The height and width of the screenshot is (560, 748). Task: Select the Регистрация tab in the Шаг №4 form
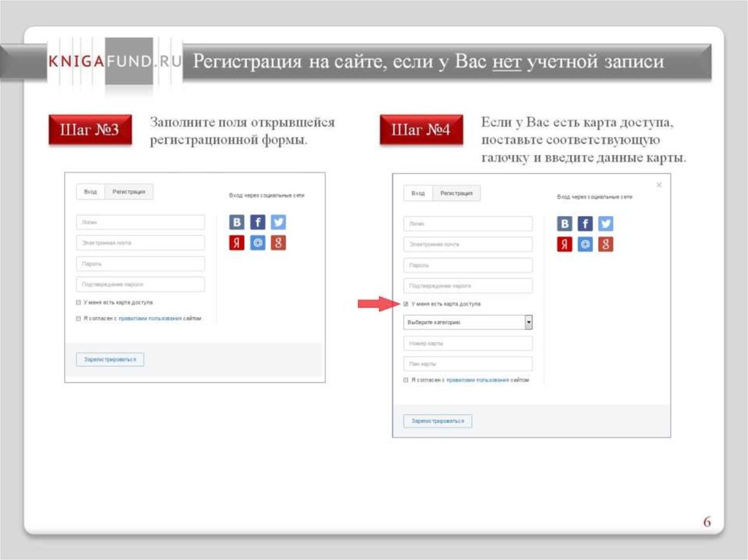coord(457,193)
